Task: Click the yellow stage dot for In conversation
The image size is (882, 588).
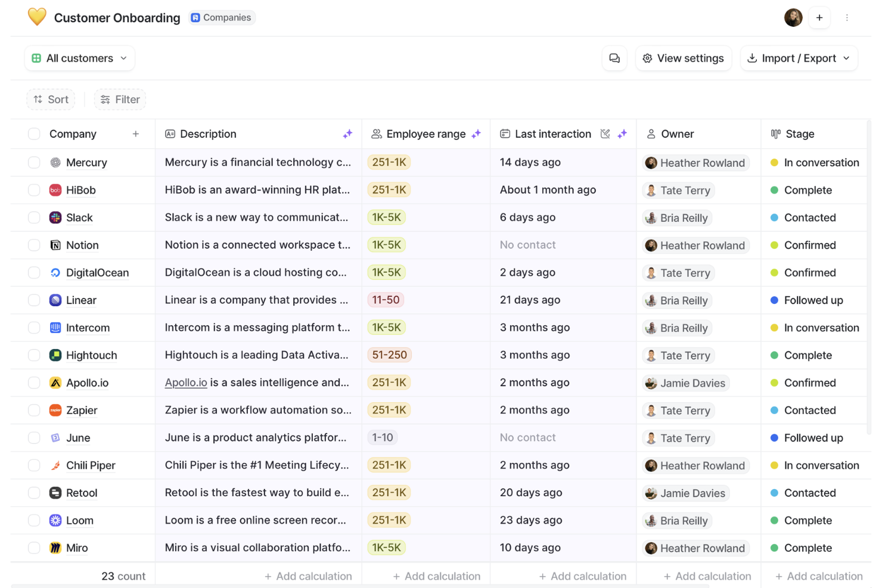Action: click(x=775, y=162)
